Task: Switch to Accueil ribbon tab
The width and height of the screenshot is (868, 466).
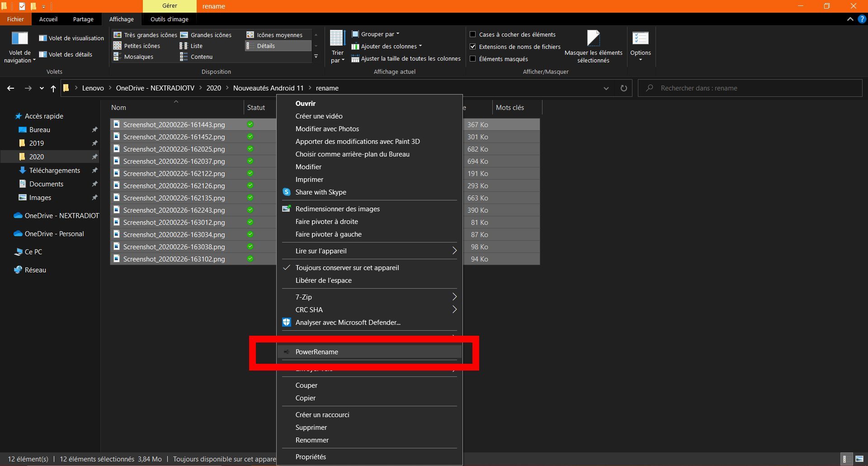Action: point(48,19)
